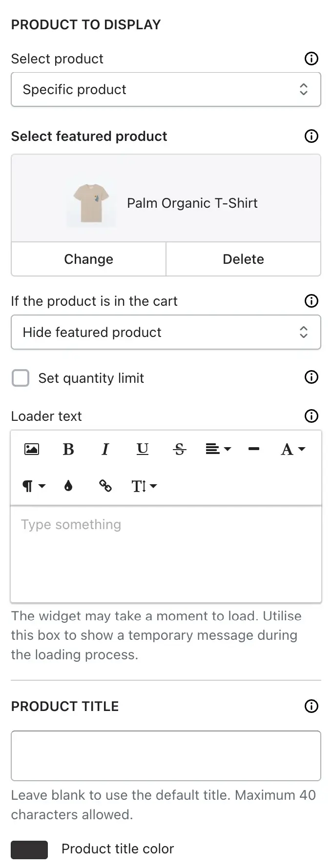The height and width of the screenshot is (868, 332).
Task: Insert image using editor toolbar icon
Action: coord(32,449)
